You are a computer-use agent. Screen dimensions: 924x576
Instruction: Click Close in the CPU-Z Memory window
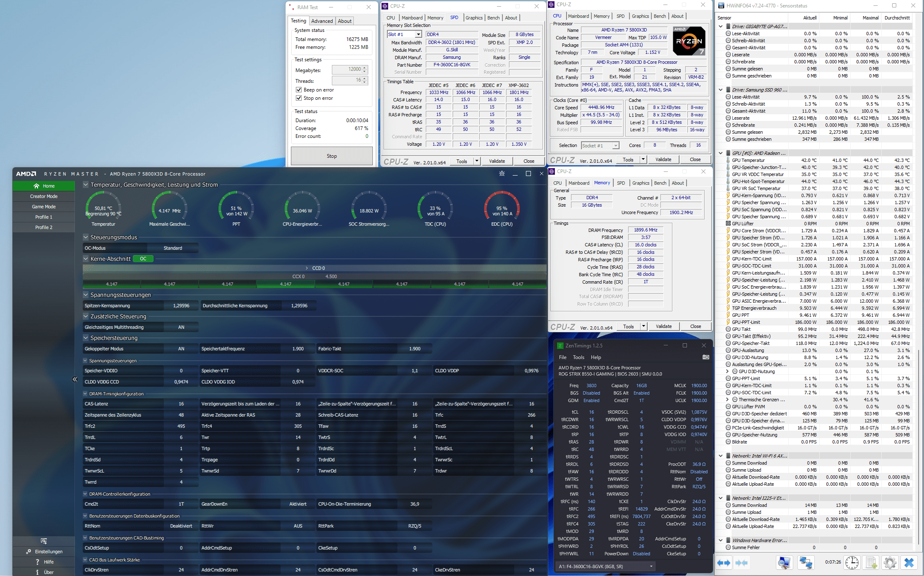696,326
